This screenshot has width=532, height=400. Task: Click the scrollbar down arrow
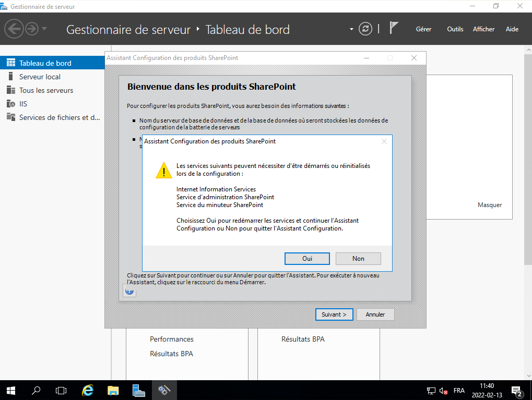point(528,375)
